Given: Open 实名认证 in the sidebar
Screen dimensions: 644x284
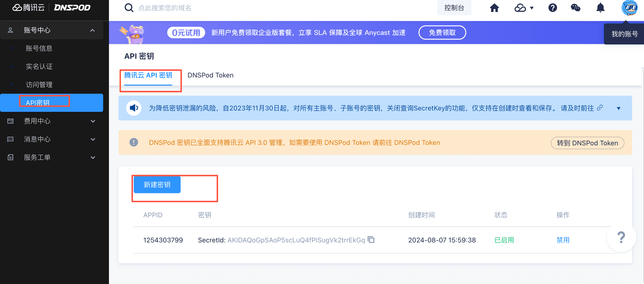Looking at the screenshot, I should 39,66.
